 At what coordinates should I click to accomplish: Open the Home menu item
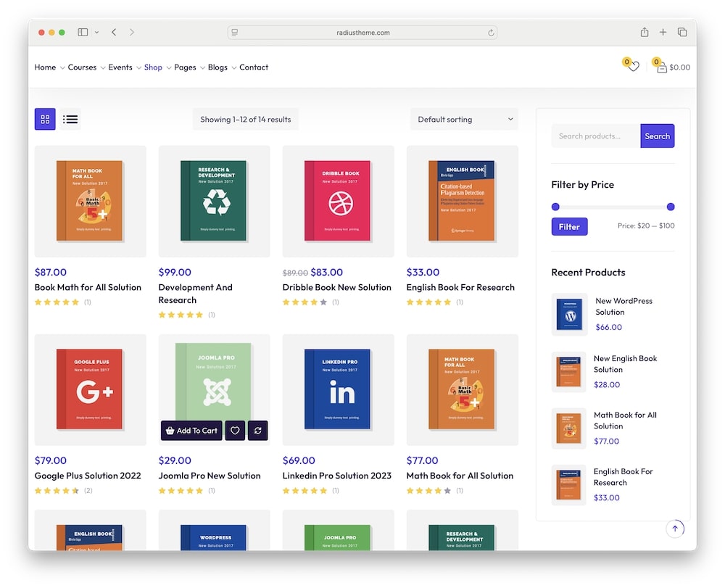point(45,67)
